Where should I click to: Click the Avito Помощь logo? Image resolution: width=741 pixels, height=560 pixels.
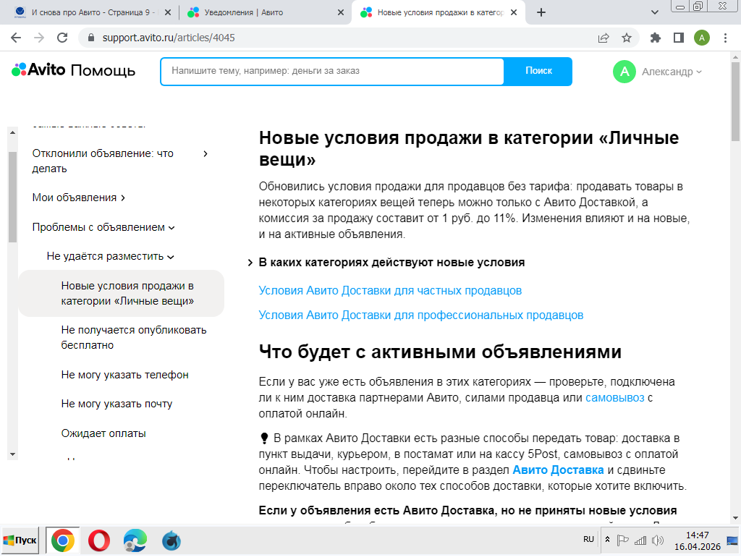click(73, 70)
